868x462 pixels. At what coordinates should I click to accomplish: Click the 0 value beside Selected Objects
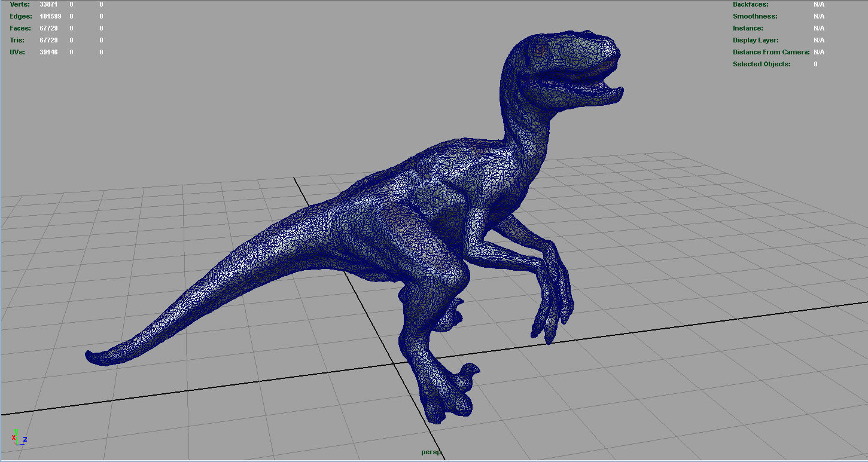point(815,64)
